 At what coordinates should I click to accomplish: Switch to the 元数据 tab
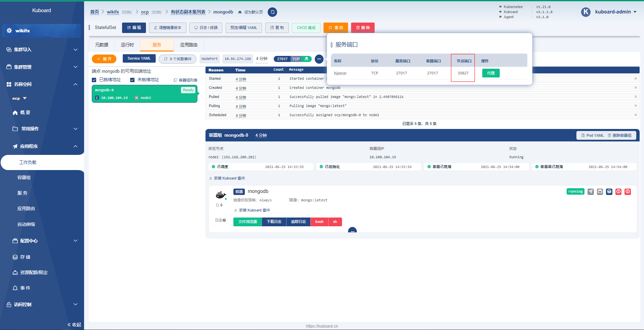(102, 44)
